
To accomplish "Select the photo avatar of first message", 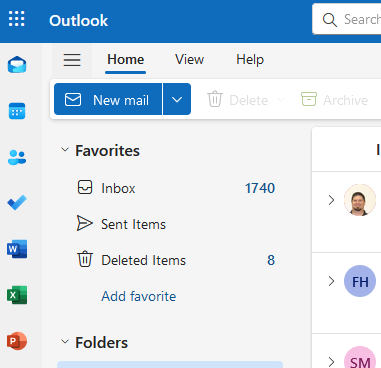I will click(x=360, y=200).
